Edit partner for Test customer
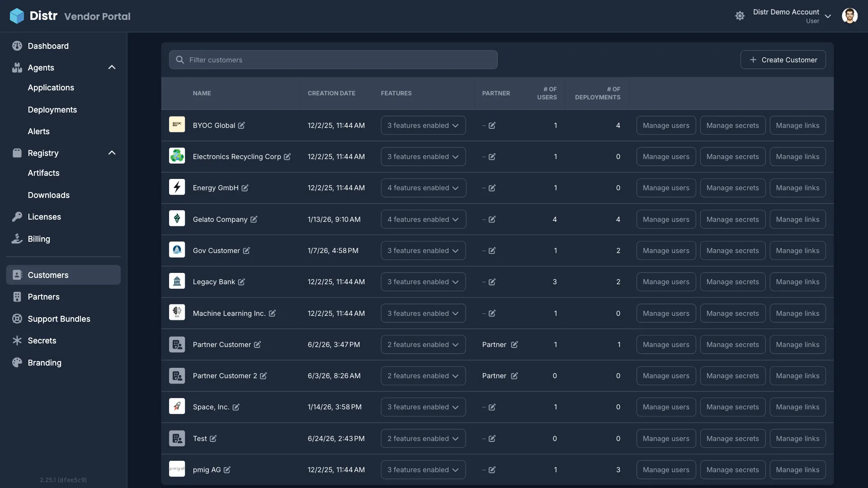Image resolution: width=868 pixels, height=488 pixels. (492, 438)
